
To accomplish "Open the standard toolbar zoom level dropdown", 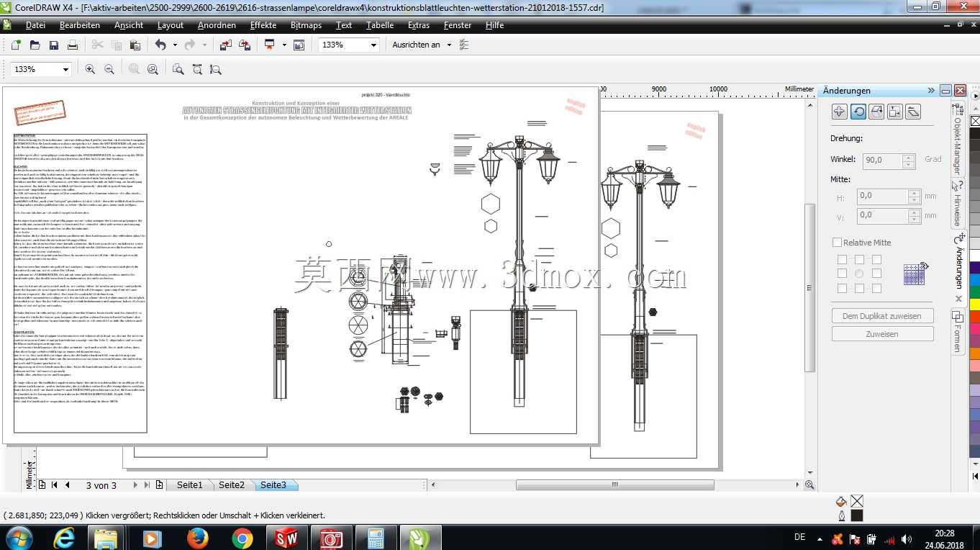I will pyautogui.click(x=373, y=45).
